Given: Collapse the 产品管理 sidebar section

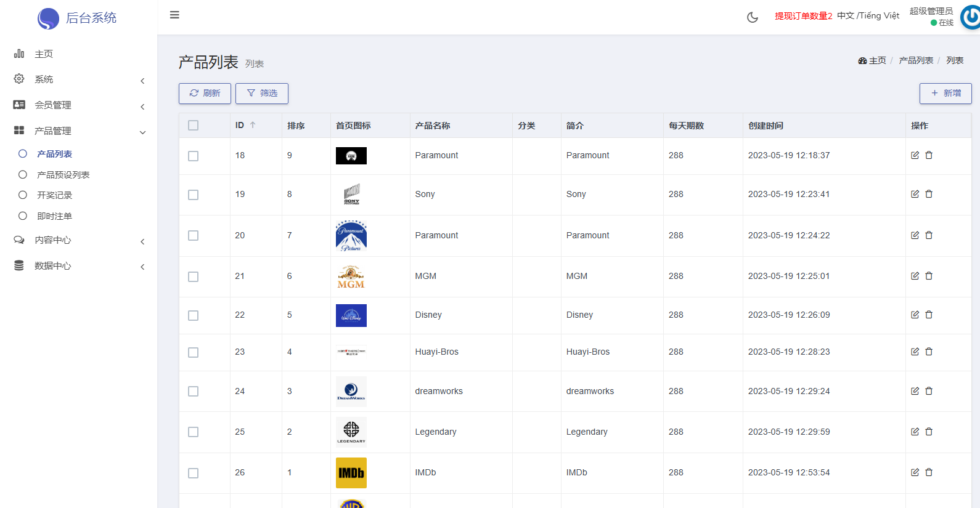Looking at the screenshot, I should pyautogui.click(x=79, y=131).
